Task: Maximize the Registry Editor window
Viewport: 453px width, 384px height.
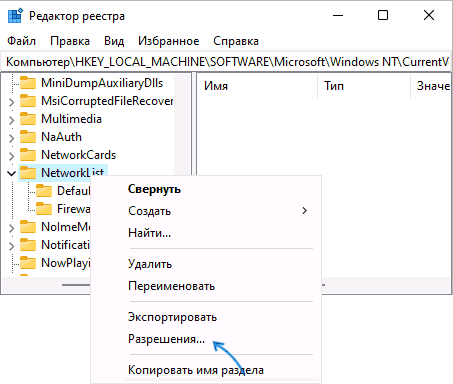Action: 383,15
